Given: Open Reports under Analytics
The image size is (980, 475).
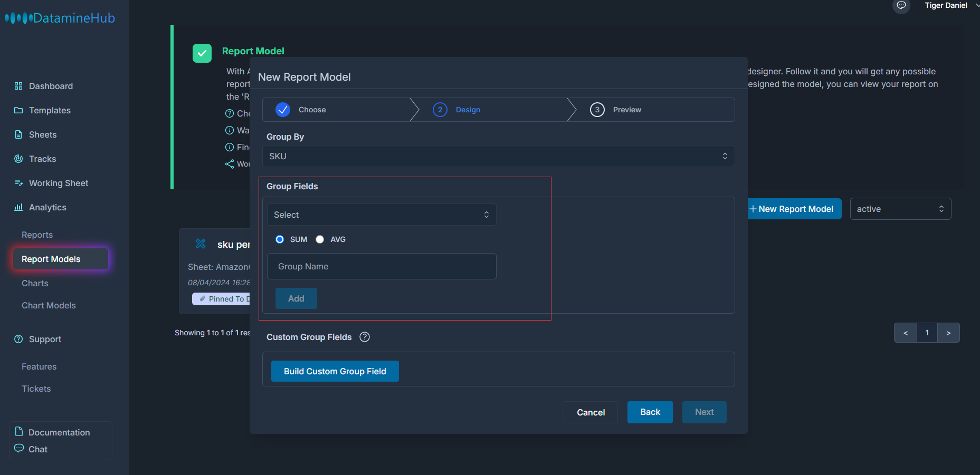Looking at the screenshot, I should coord(37,235).
